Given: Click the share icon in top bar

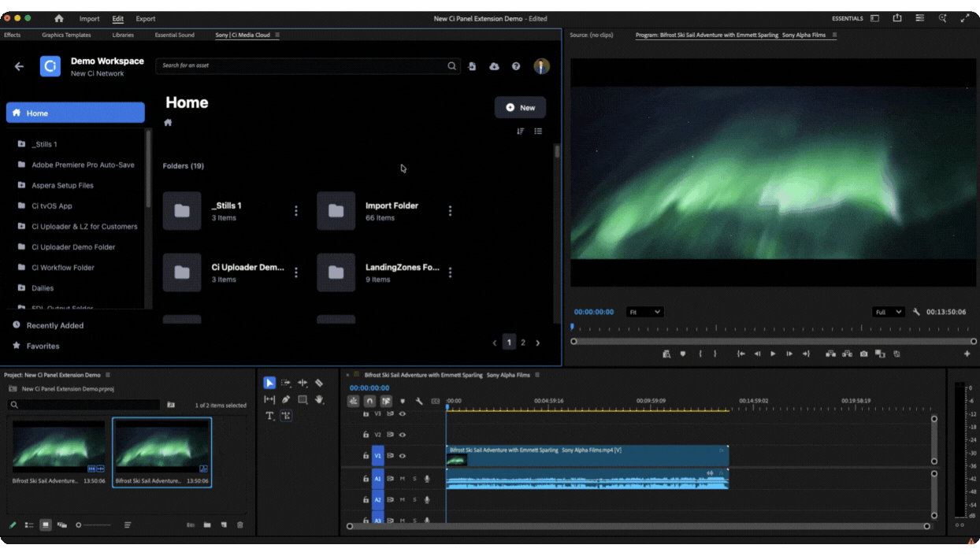Looking at the screenshot, I should (896, 18).
